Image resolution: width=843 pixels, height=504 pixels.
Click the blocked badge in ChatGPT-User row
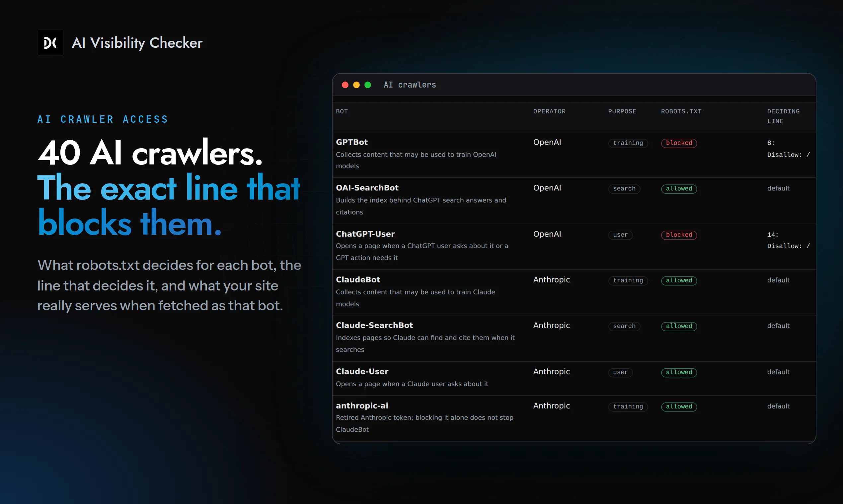[679, 235]
